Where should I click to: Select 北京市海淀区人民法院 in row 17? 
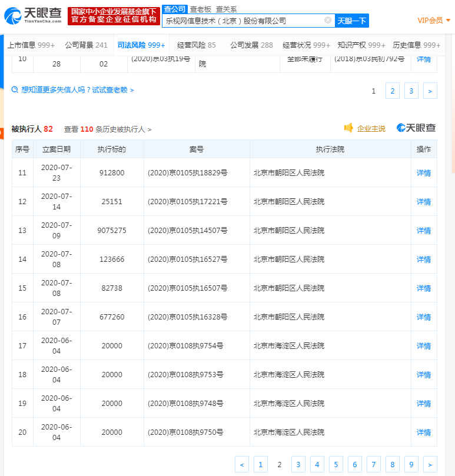pyautogui.click(x=289, y=346)
